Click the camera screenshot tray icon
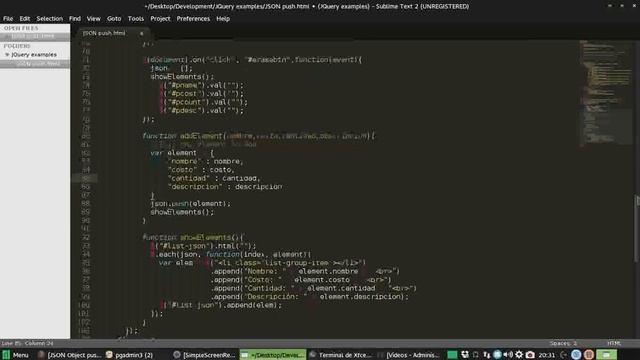640x360 pixels. coord(530,355)
